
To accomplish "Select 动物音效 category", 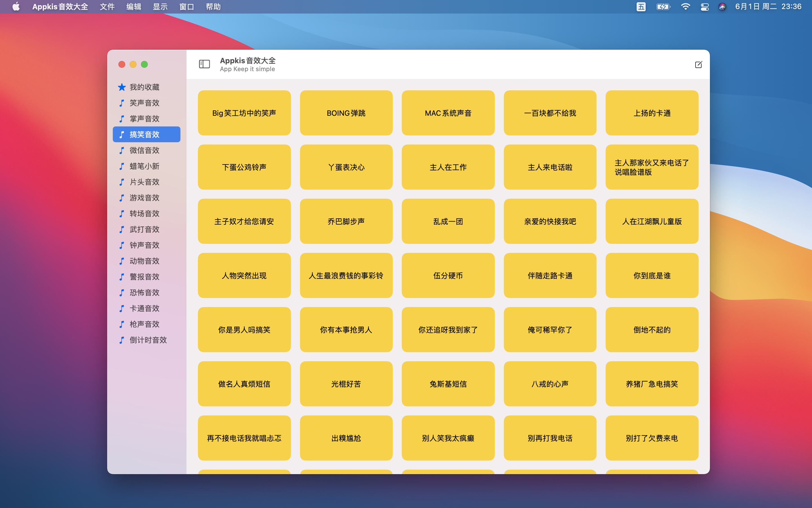I will click(x=147, y=261).
